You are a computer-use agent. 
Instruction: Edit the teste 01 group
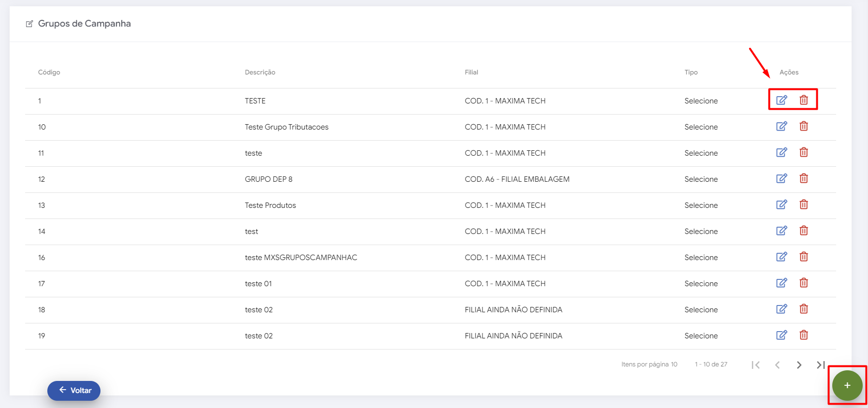pos(782,283)
